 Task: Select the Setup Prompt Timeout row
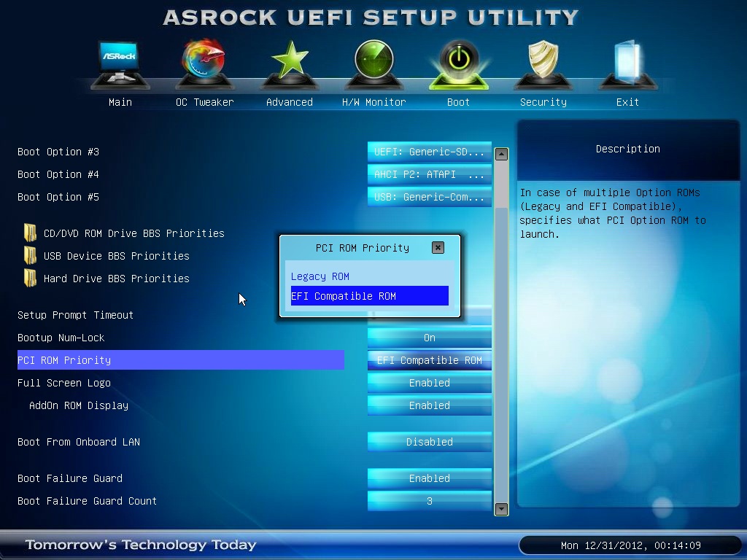(75, 315)
